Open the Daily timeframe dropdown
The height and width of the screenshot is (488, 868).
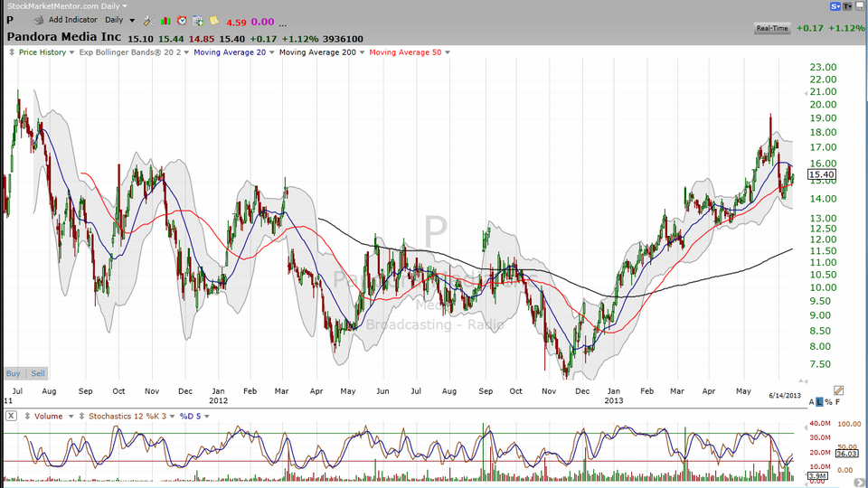coord(132,21)
